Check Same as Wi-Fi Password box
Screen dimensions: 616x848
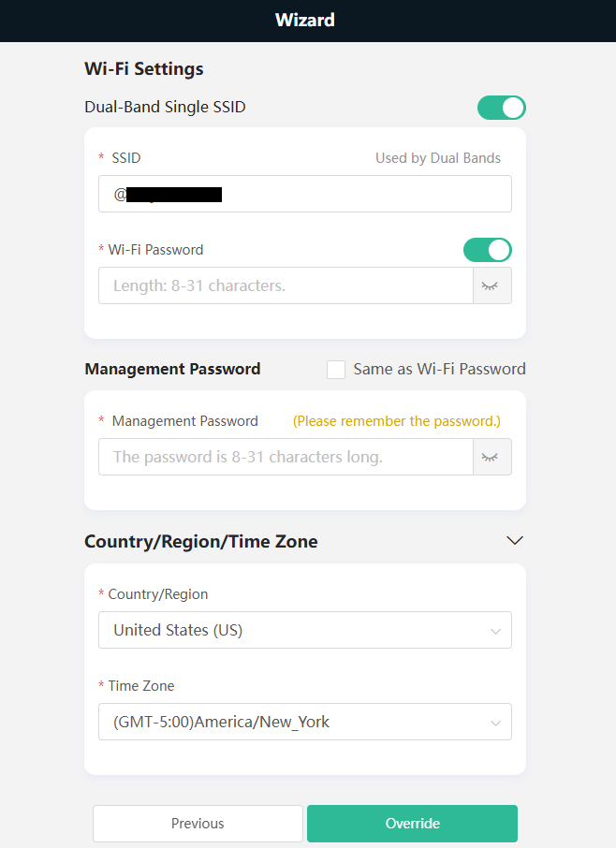(336, 370)
